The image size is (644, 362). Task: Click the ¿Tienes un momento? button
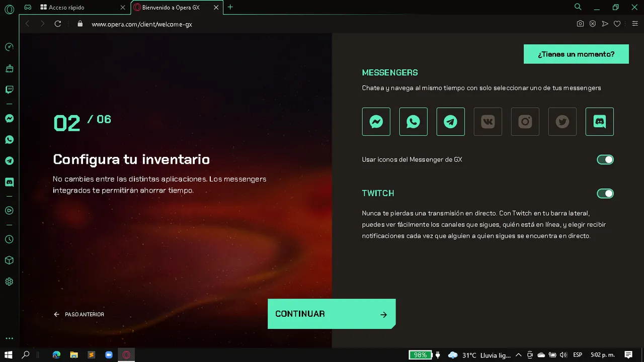point(576,54)
